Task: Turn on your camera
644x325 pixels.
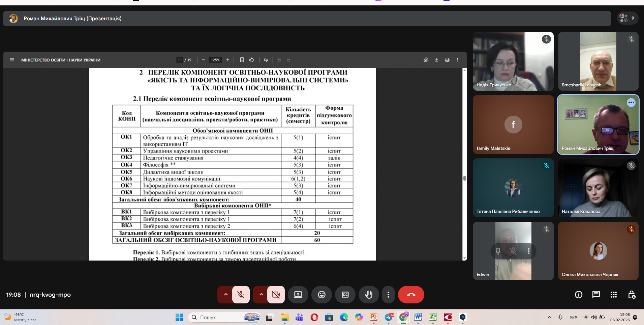Action: (x=276, y=295)
